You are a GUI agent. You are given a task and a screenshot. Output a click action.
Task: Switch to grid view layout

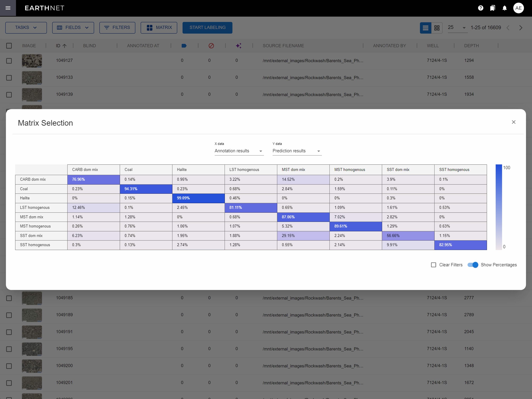pyautogui.click(x=437, y=28)
